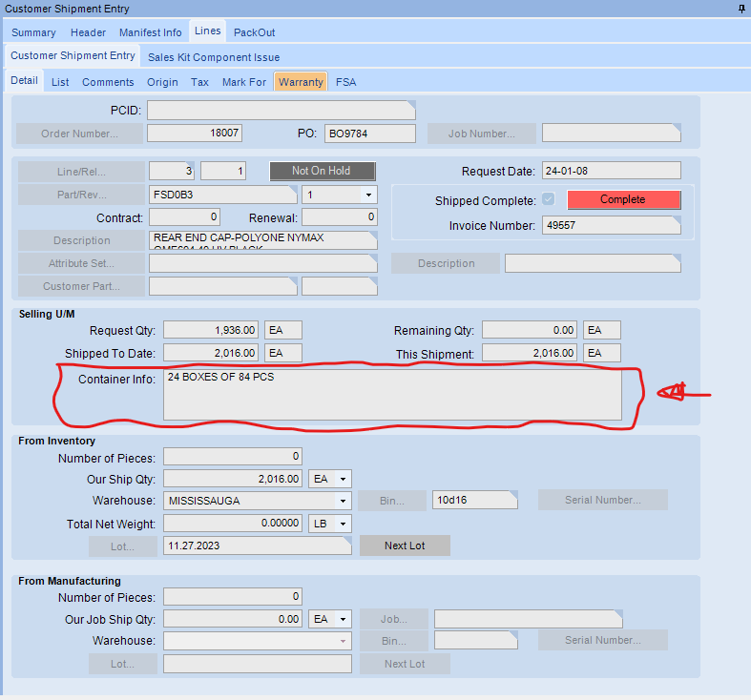Select the FSA tab
Viewport: 751px width, 700px height.
[346, 82]
